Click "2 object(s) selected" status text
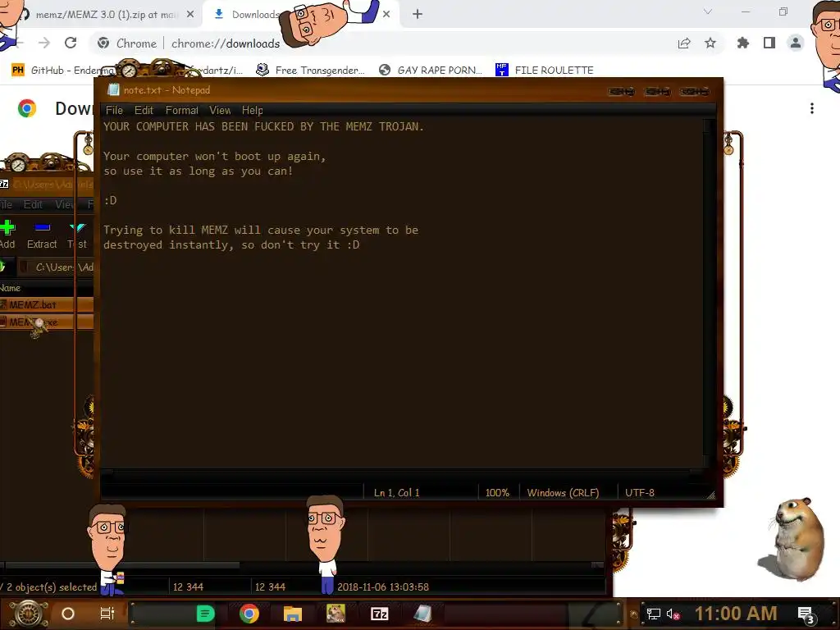The width and height of the screenshot is (840, 630). click(x=52, y=587)
